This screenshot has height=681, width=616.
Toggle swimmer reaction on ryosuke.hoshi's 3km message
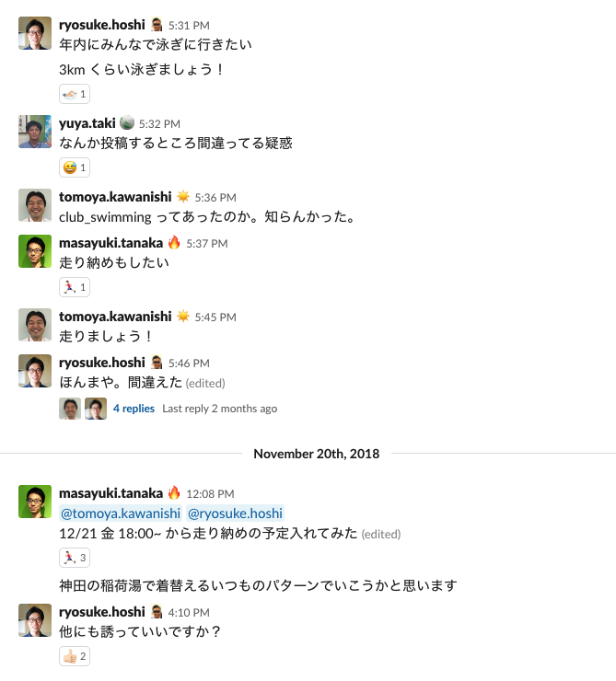pyautogui.click(x=74, y=94)
